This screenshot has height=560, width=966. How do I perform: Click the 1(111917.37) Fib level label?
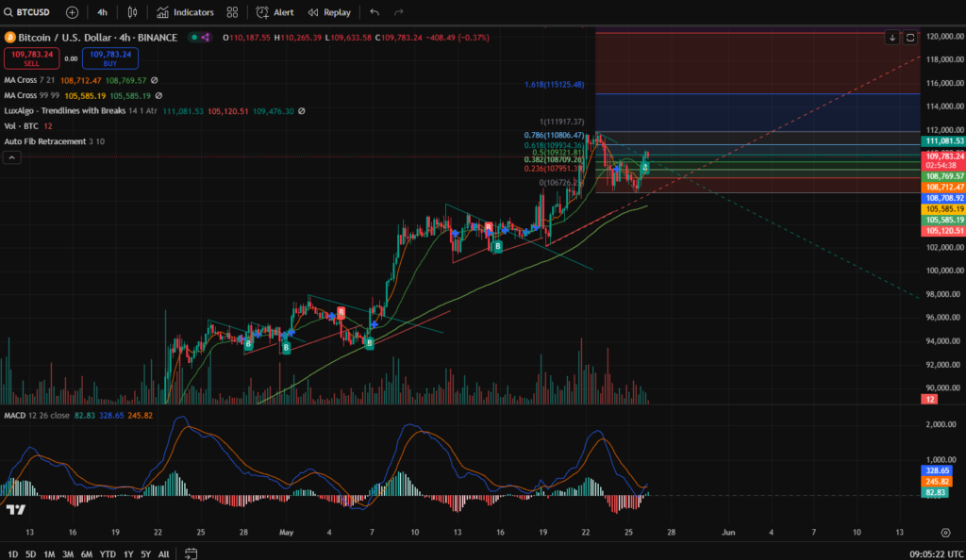[562, 122]
